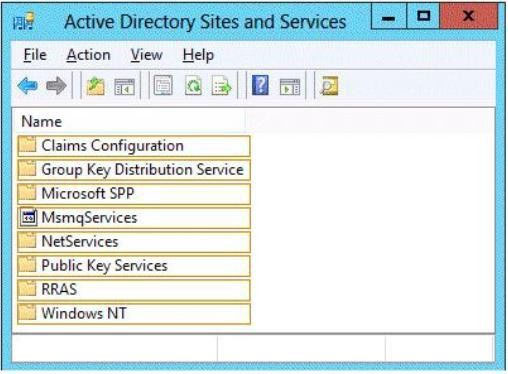Select the MsmqServices entry
508x374 pixels.
coord(134,218)
